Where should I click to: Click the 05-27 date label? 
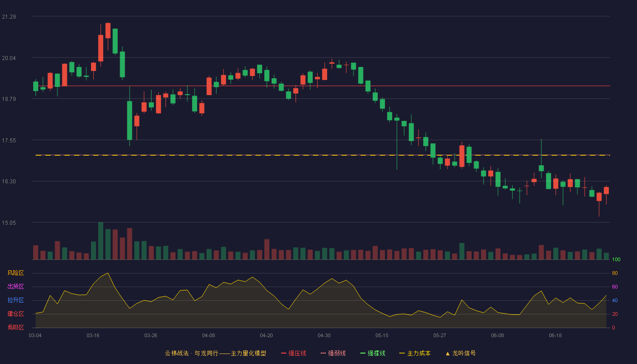pyautogui.click(x=440, y=335)
